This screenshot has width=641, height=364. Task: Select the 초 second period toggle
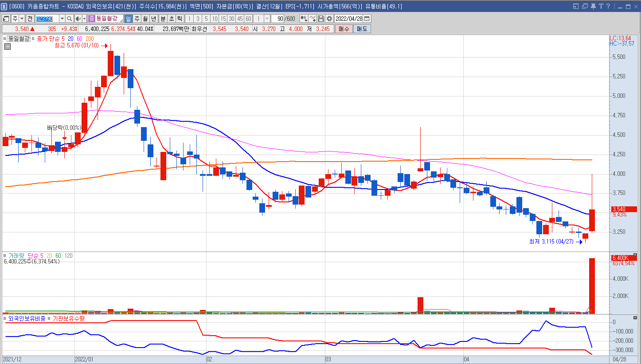[x=171, y=19]
